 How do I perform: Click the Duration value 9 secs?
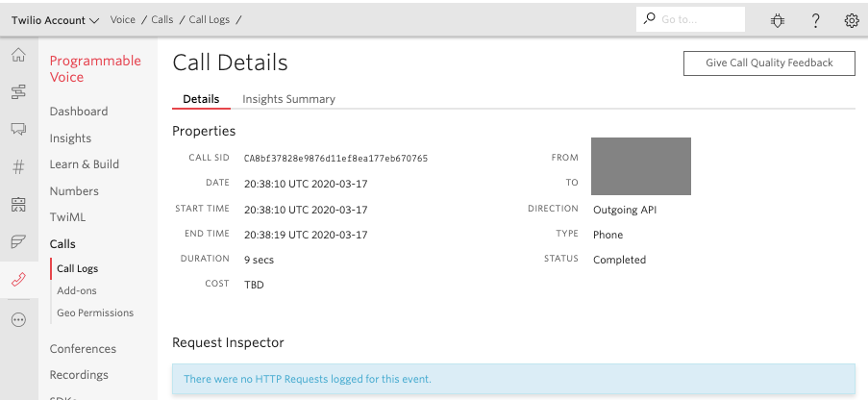(260, 260)
